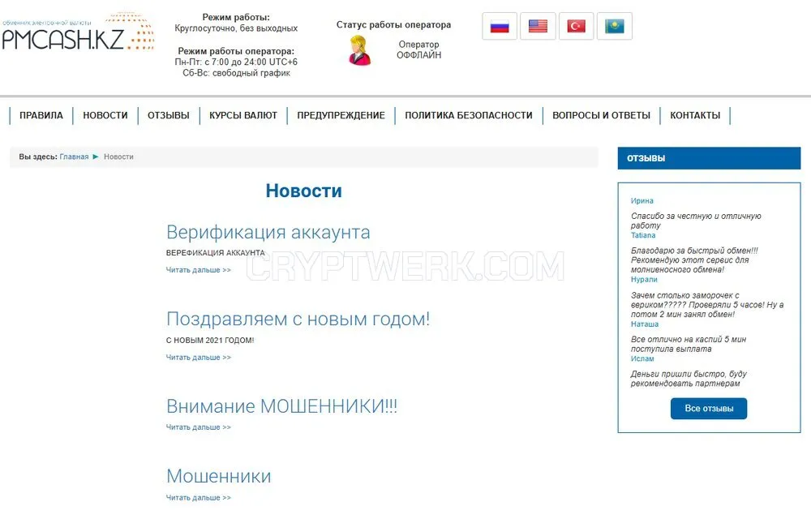Click the Сб-Вс: свободный график text
The image size is (811, 532).
pyautogui.click(x=236, y=73)
